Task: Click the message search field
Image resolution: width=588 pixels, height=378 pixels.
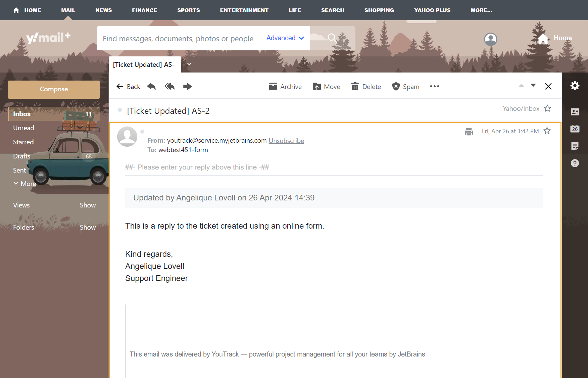Action: (178, 38)
